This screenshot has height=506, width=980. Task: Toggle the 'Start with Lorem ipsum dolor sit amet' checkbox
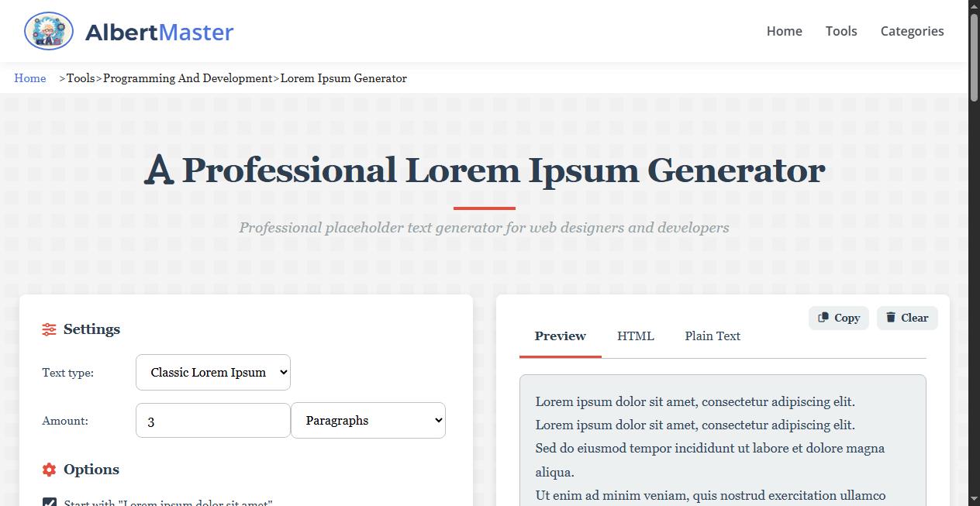pyautogui.click(x=50, y=504)
